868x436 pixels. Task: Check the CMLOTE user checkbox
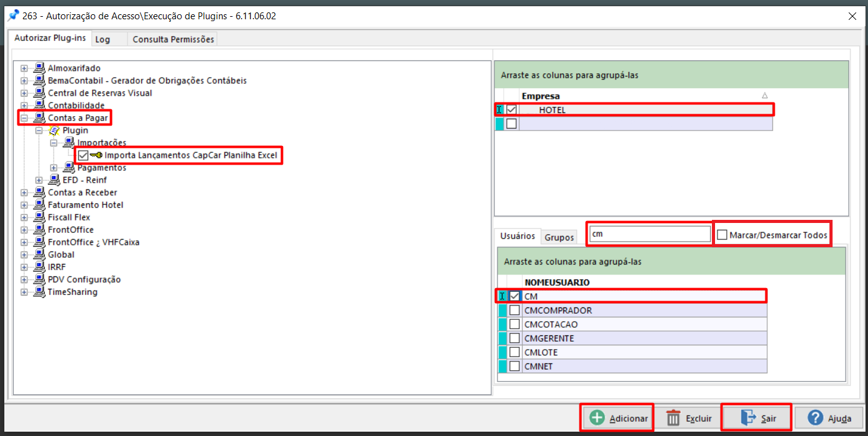pos(514,352)
